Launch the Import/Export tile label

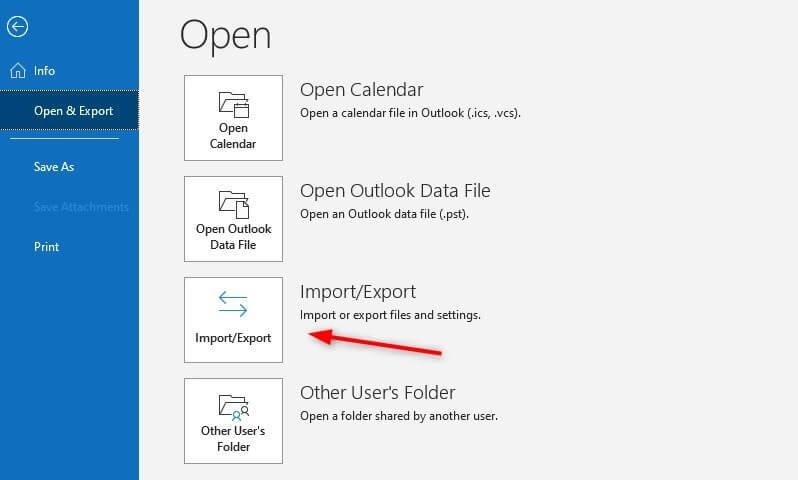point(233,338)
